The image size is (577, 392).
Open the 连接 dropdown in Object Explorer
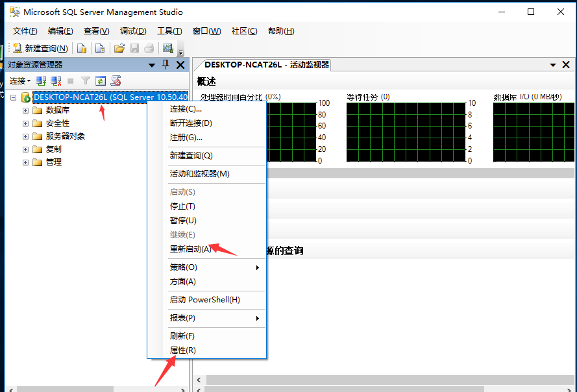(x=20, y=81)
